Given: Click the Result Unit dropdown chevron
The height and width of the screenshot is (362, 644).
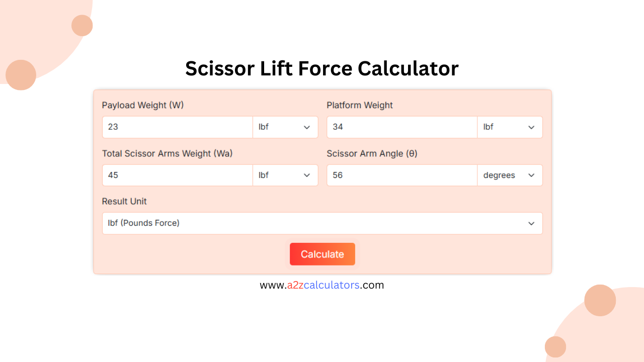Looking at the screenshot, I should coord(531,223).
